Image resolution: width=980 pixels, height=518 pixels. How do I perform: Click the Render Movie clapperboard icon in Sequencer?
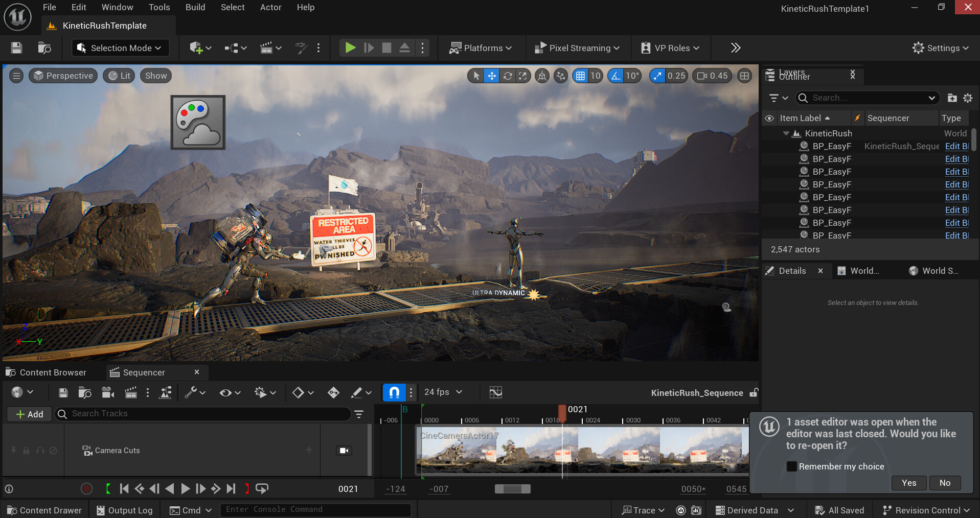(x=131, y=392)
